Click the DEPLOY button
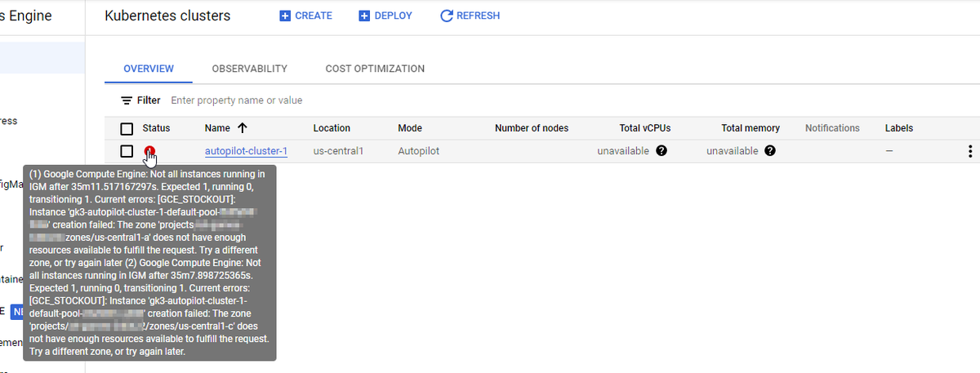This screenshot has height=373, width=980. [x=385, y=16]
